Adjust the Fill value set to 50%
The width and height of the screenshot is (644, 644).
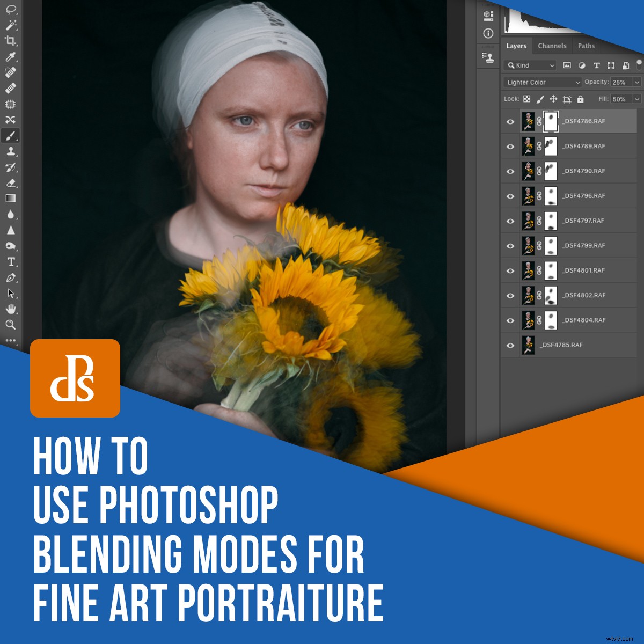click(x=620, y=99)
